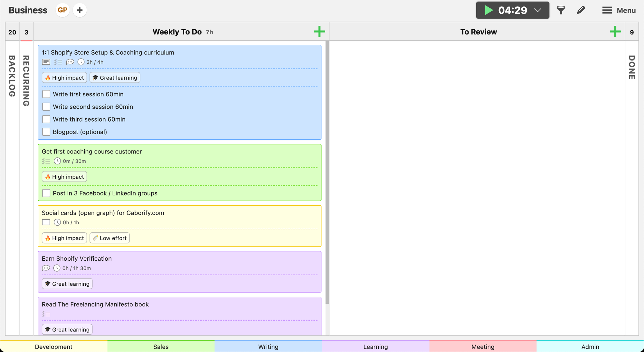
Task: Mark Post in 3 Facebook / LinkedIn groups done
Action: tap(46, 193)
